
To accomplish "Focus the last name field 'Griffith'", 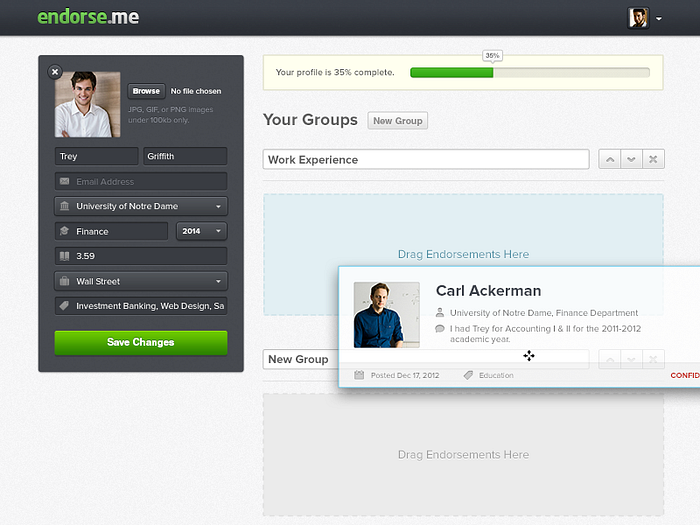I will [185, 156].
